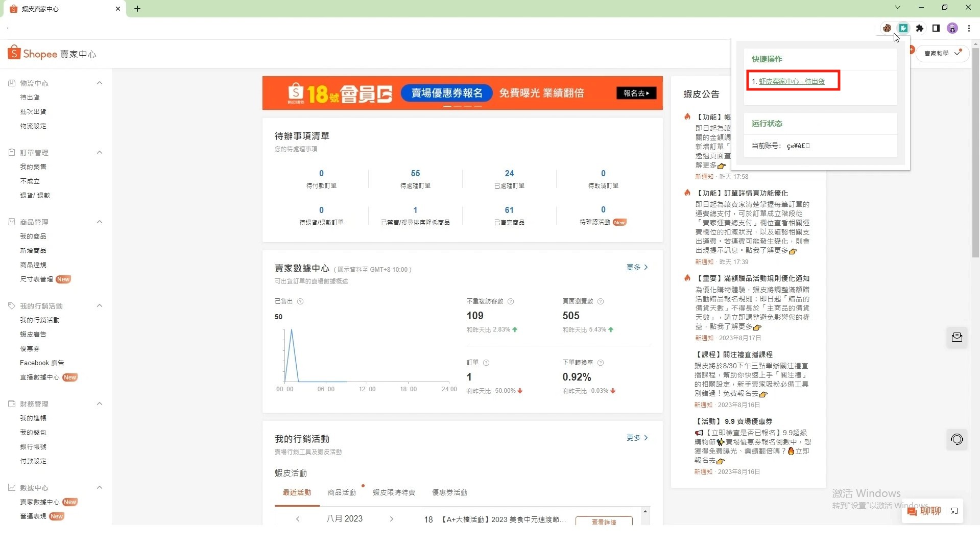Open 批次出貨 in sidebar
The width and height of the screenshot is (980, 545).
(x=33, y=111)
